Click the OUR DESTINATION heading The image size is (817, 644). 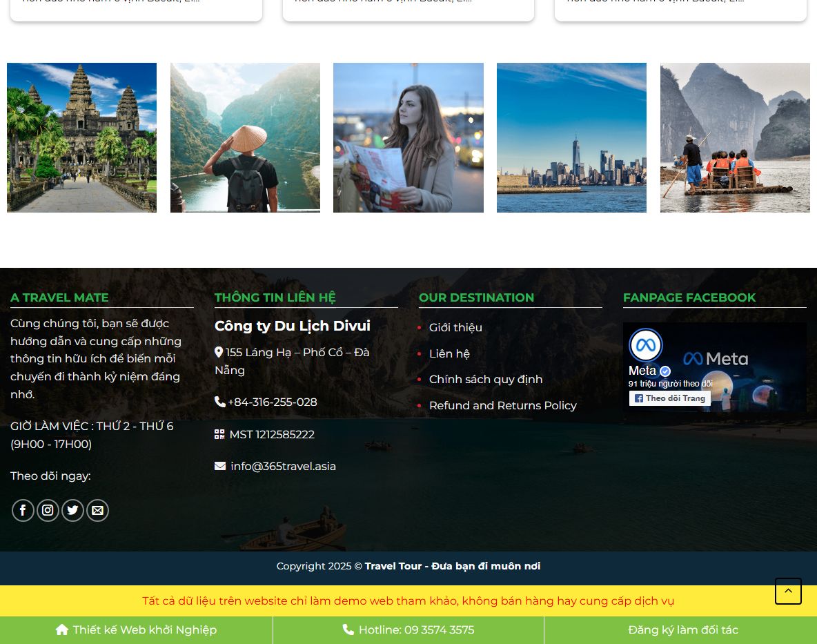coord(477,297)
